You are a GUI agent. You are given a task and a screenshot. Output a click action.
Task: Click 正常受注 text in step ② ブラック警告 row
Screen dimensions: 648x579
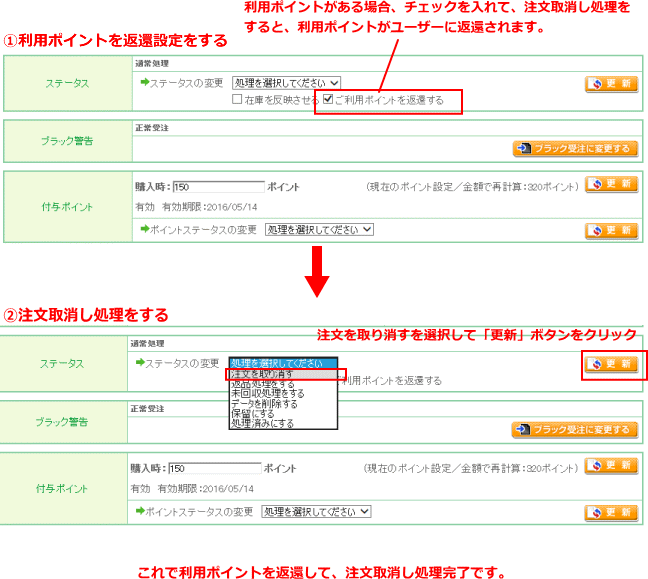click(148, 409)
